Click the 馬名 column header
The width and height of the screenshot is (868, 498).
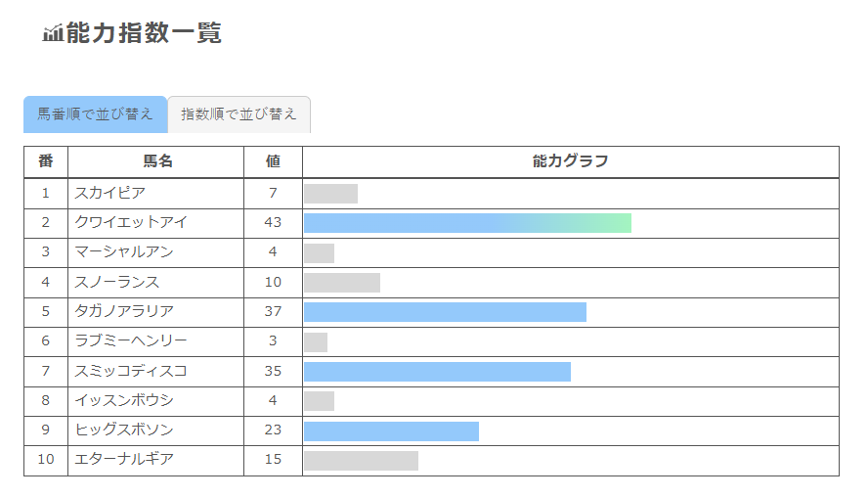157,161
